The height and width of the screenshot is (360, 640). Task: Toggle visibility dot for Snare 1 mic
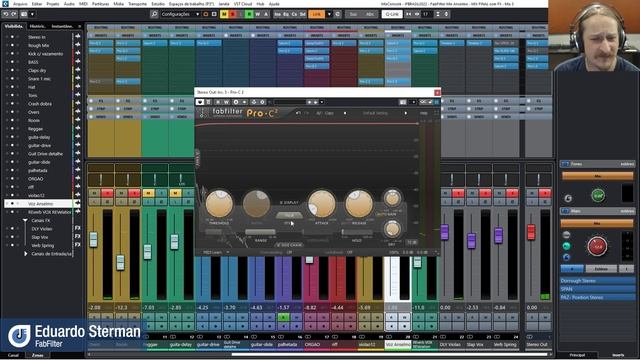[12, 78]
